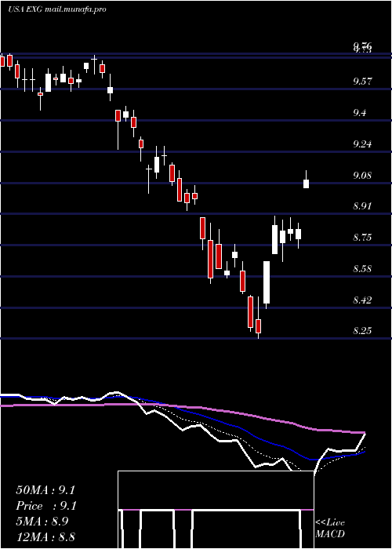Click the '50MA : 9.1' readout
The width and height of the screenshot is (392, 549).
[x=45, y=490]
